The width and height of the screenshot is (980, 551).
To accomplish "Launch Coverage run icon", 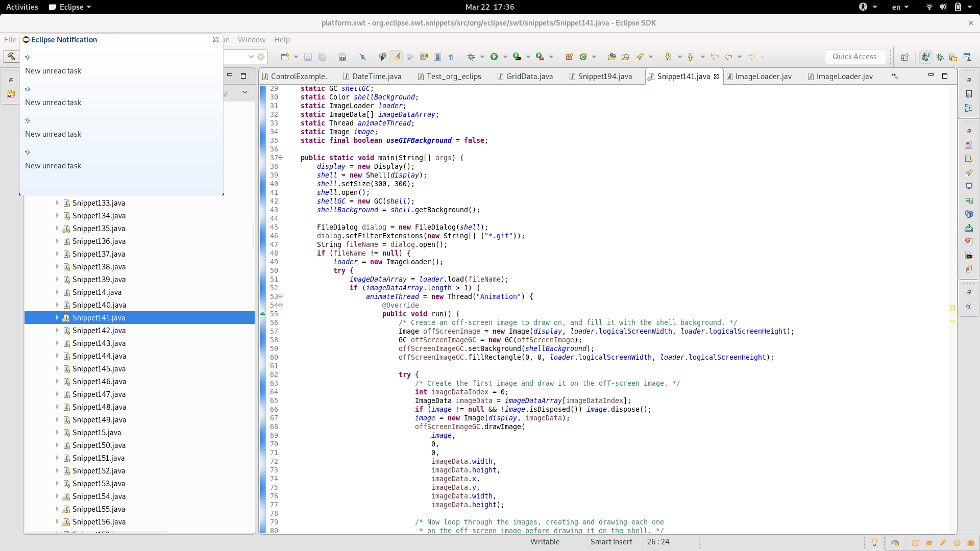I will pos(517,57).
